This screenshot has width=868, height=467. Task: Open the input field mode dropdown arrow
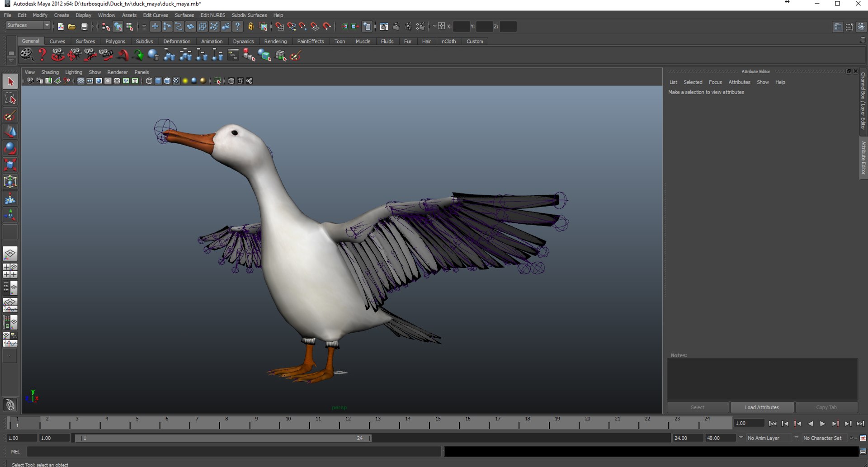434,26
